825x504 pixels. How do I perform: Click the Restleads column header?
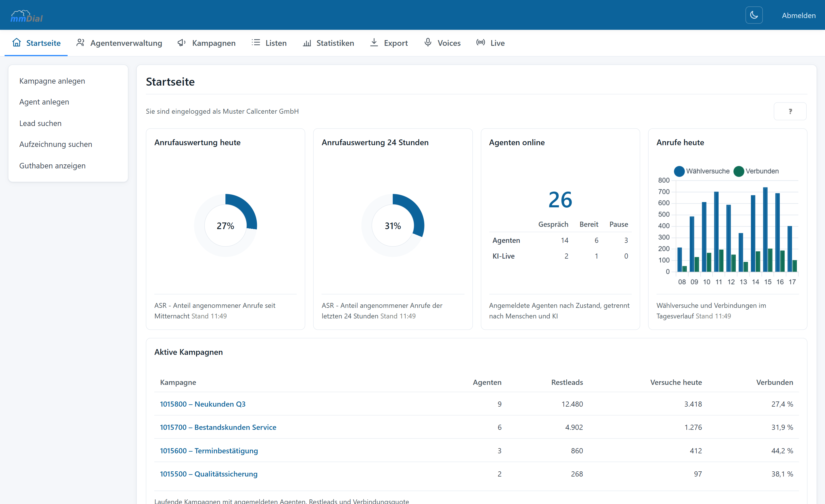coord(567,382)
